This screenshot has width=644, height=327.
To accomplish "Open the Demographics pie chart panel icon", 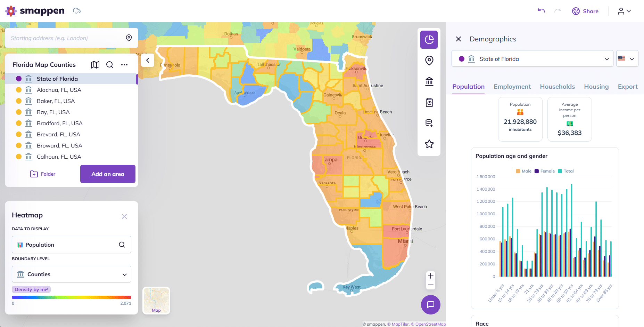I will [429, 40].
